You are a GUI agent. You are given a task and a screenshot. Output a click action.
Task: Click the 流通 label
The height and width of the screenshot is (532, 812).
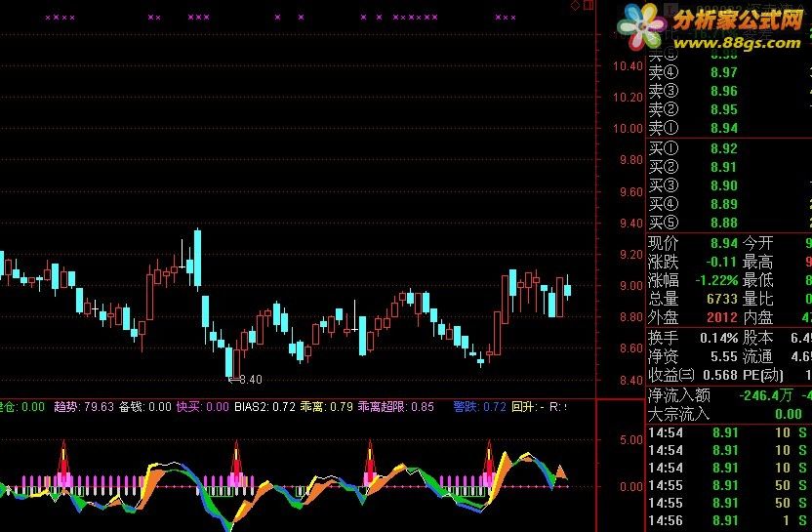(757, 356)
